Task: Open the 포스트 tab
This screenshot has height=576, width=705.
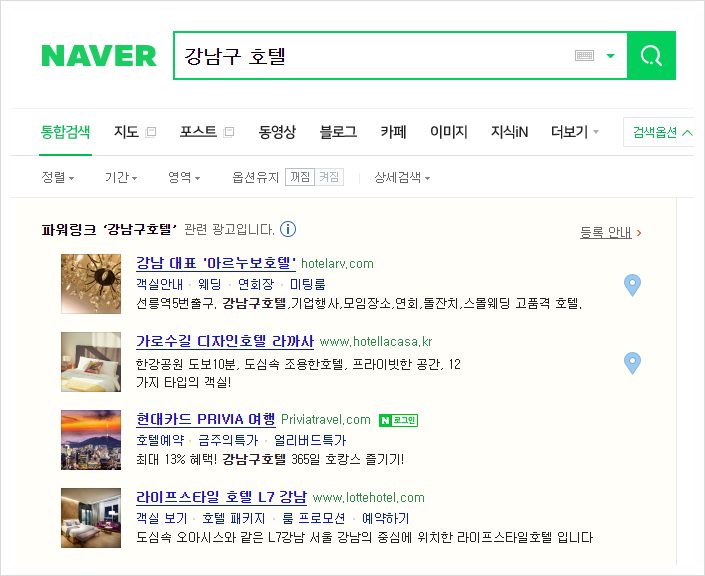Action: (x=198, y=132)
